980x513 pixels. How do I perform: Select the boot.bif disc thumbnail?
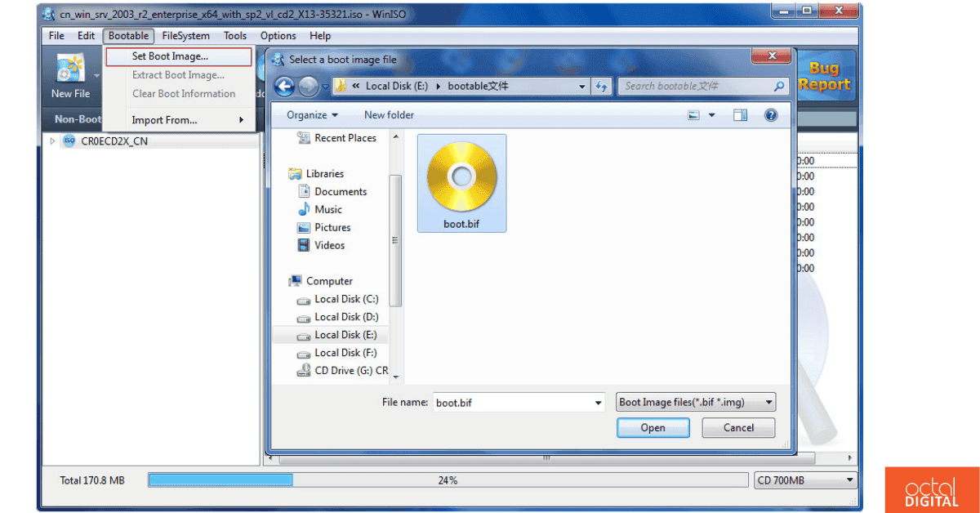coord(461,177)
